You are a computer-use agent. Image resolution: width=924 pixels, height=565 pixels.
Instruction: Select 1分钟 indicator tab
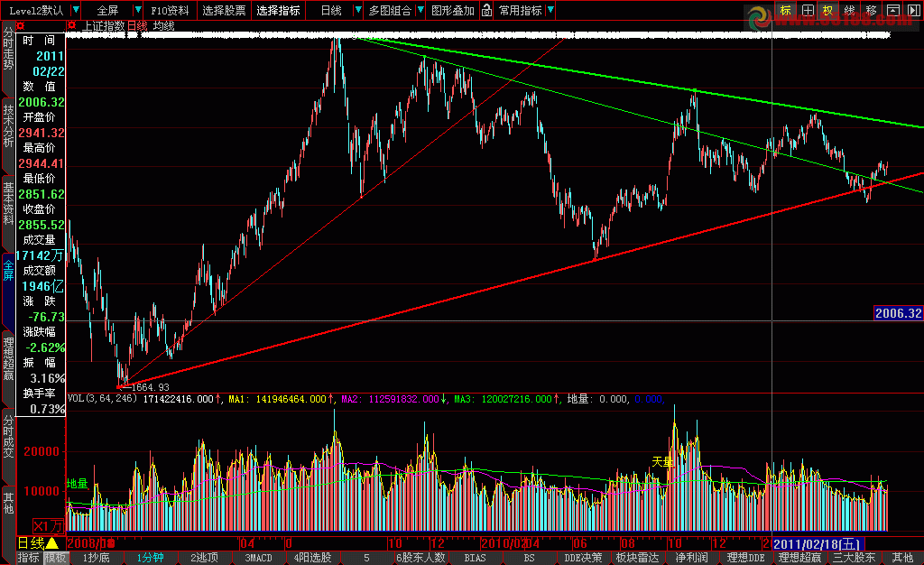(x=151, y=558)
